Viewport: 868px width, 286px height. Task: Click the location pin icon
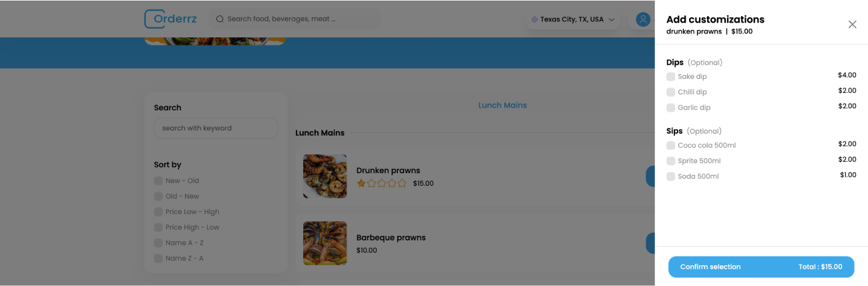534,19
